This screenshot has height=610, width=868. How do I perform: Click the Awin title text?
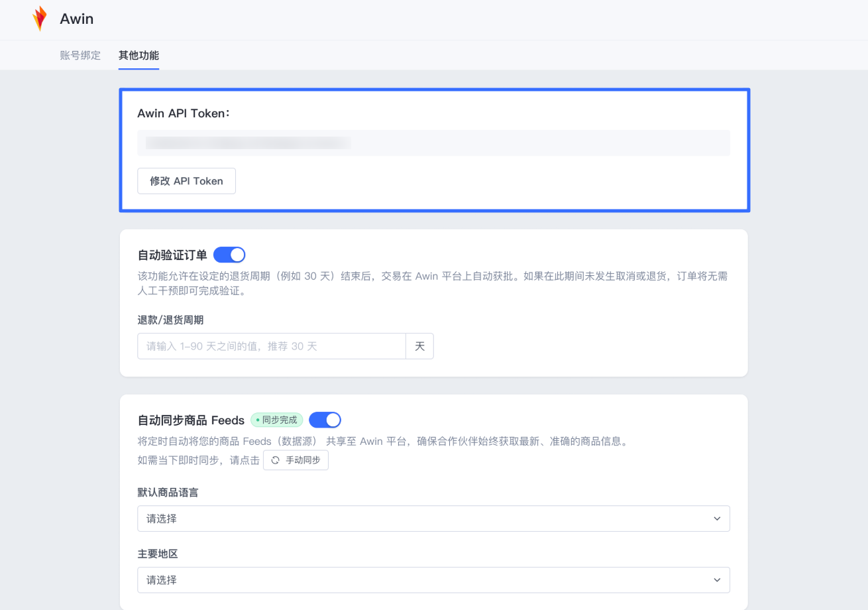[77, 19]
